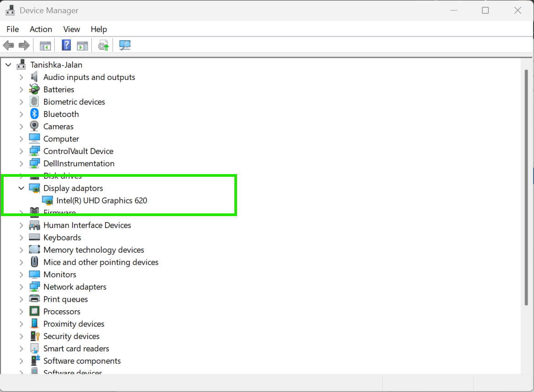This screenshot has width=534, height=392.
Task: Select the Human Interface Devices label
Action: tap(87, 225)
